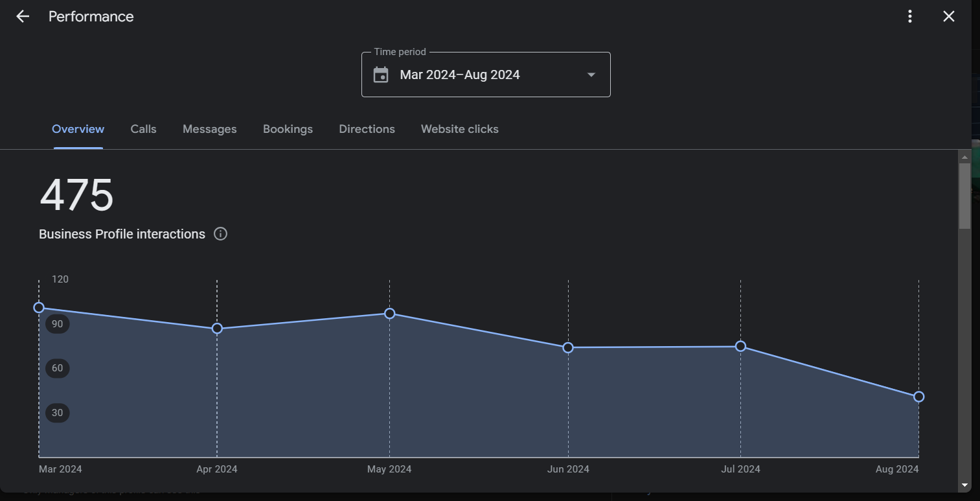Click the Aug 2024 data point on the chart
This screenshot has width=980, height=501.
point(918,396)
